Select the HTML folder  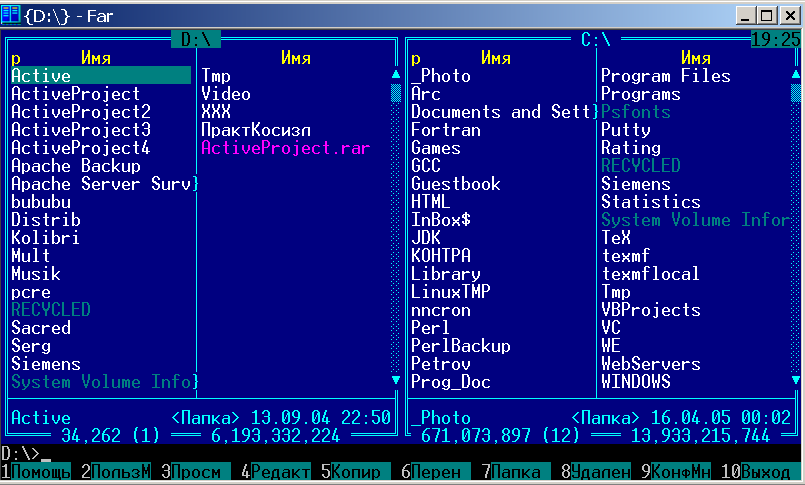coord(431,202)
